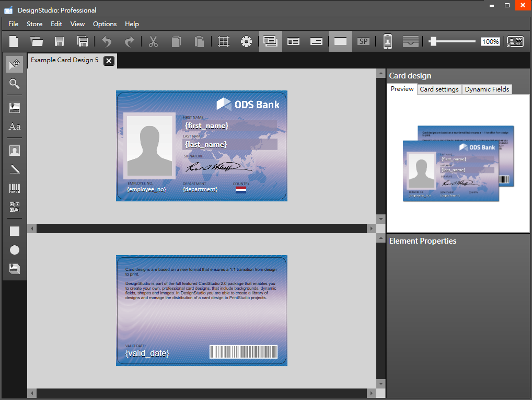532x400 pixels.
Task: Open the Options menu
Action: click(x=105, y=24)
